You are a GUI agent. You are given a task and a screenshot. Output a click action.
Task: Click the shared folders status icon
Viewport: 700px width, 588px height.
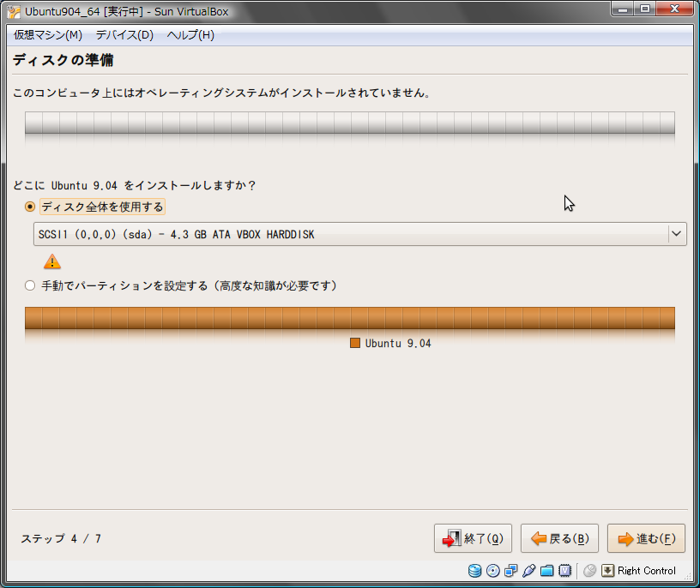coord(547,571)
